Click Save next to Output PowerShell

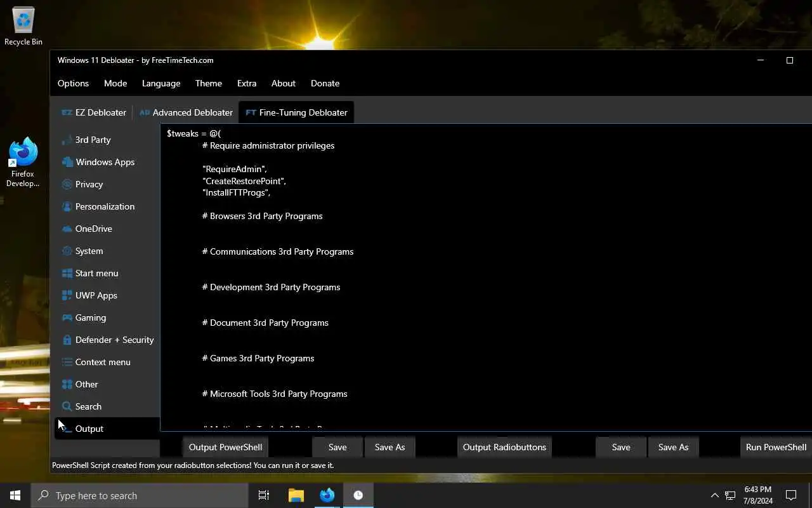tap(337, 447)
